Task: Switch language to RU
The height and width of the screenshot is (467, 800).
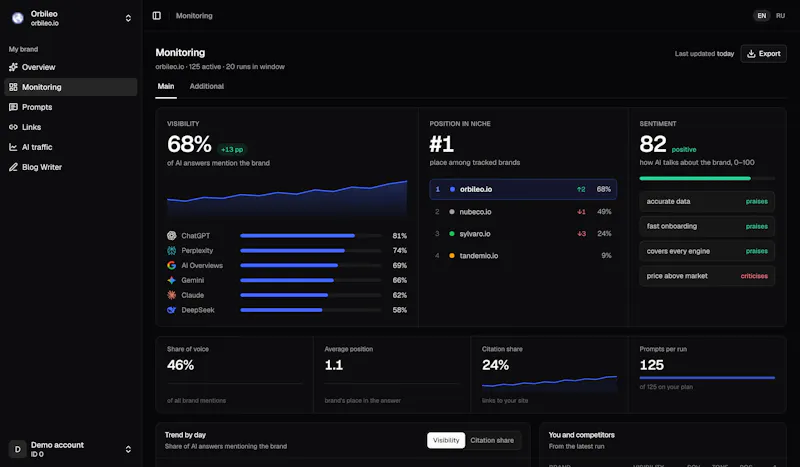Action: pyautogui.click(x=780, y=16)
